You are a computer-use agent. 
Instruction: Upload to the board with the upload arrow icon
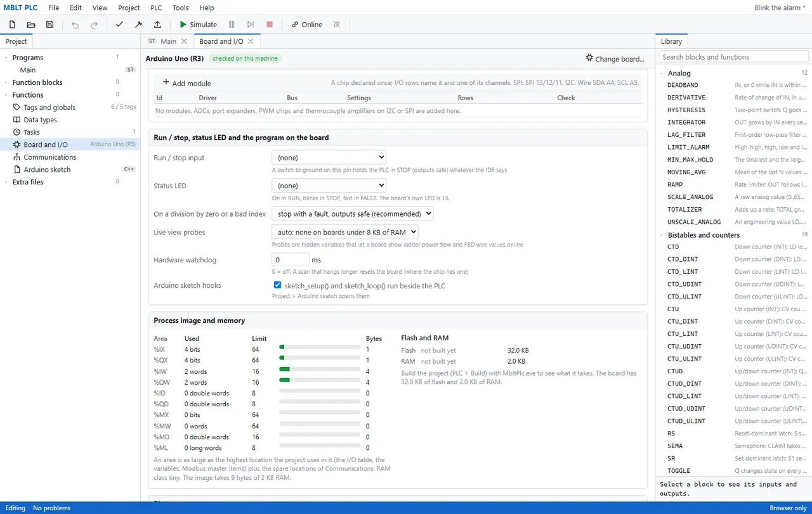tap(157, 25)
